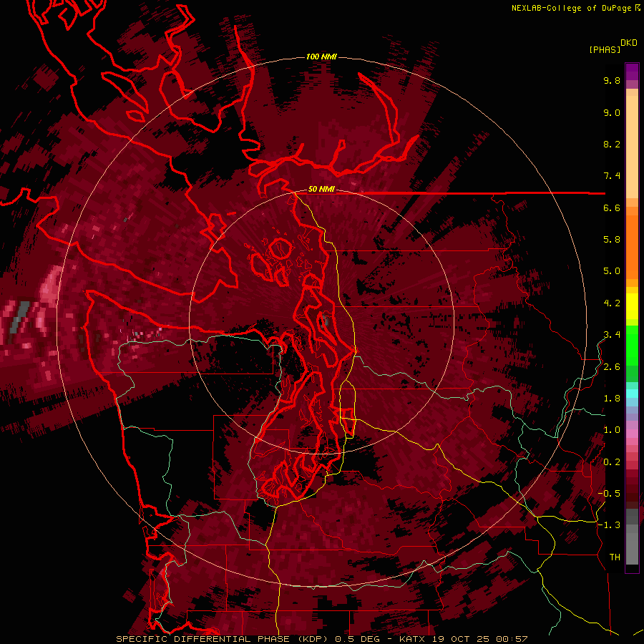The image size is (644, 644).
Task: Select the TH threshold label
Action: (x=615, y=557)
